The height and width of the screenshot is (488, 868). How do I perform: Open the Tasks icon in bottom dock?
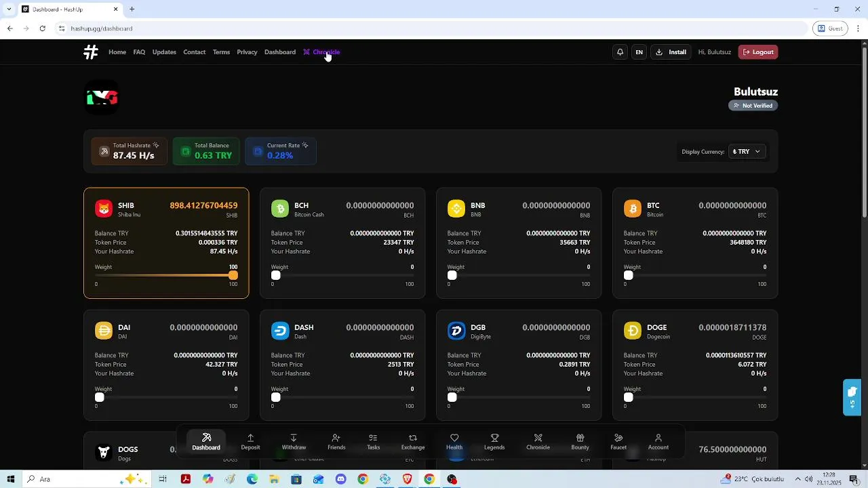point(373,442)
